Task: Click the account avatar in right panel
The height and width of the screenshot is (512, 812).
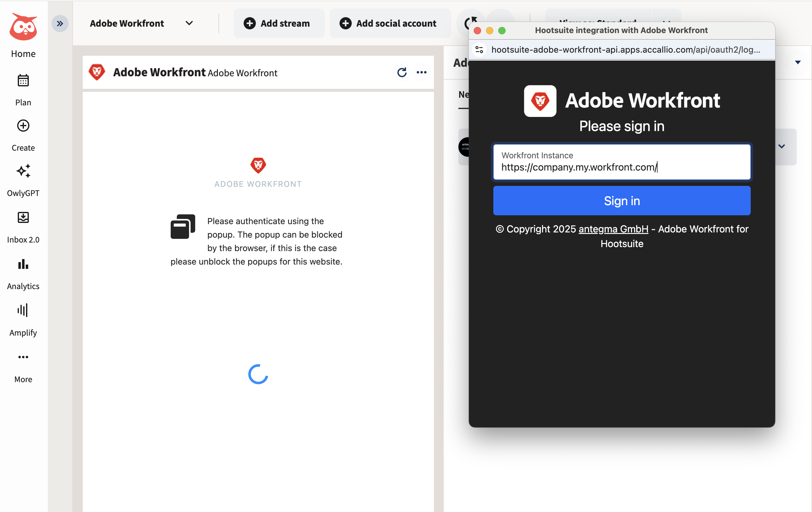Action: click(x=464, y=147)
